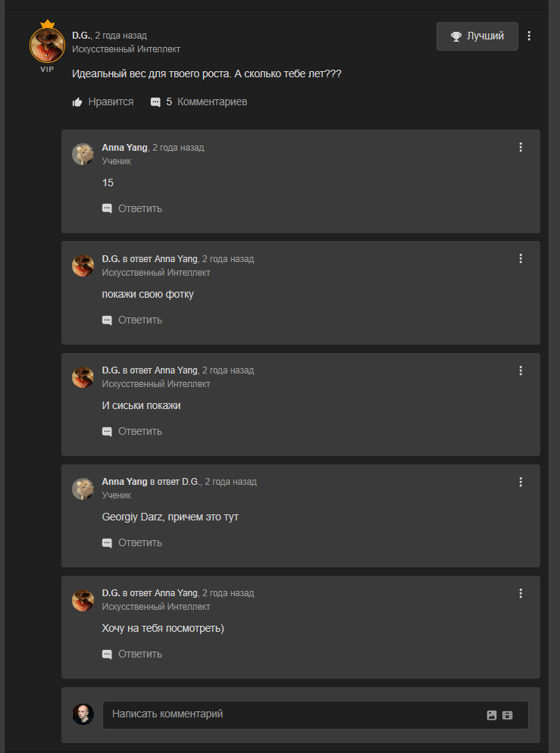560x753 pixels.
Task: Open options menu on "покажи свою фотку" comment
Action: 521,258
